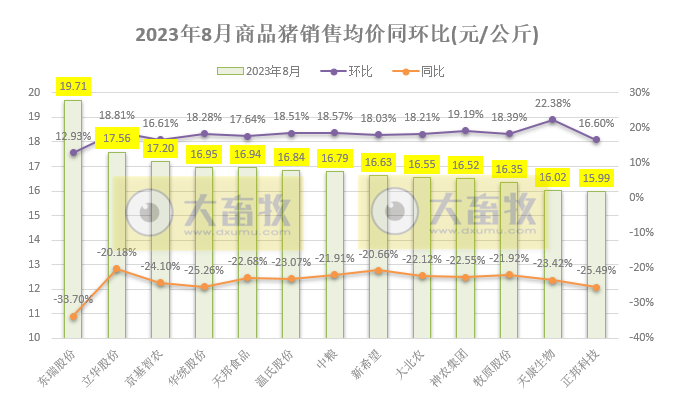Click the -20.66% 同比 label
This screenshot has width=684, height=408.
click(378, 254)
